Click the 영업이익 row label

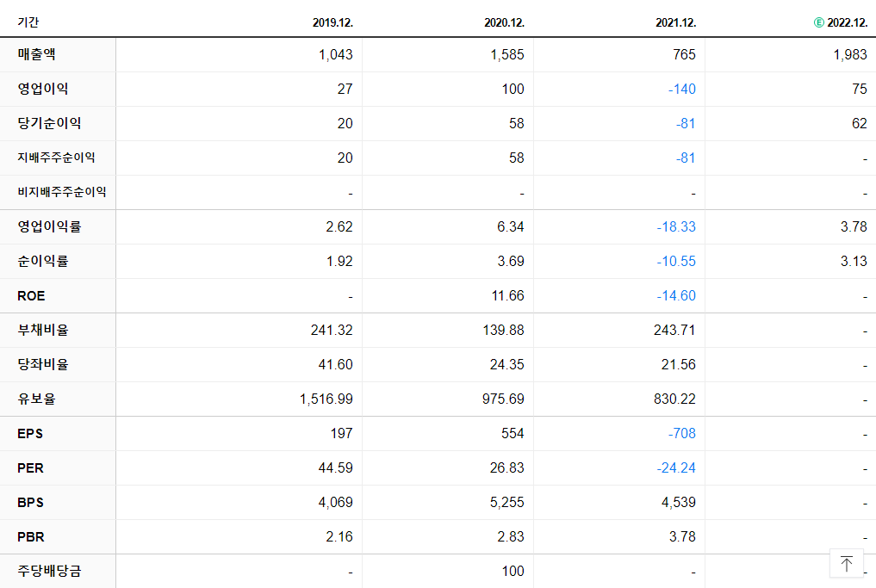coord(42,89)
